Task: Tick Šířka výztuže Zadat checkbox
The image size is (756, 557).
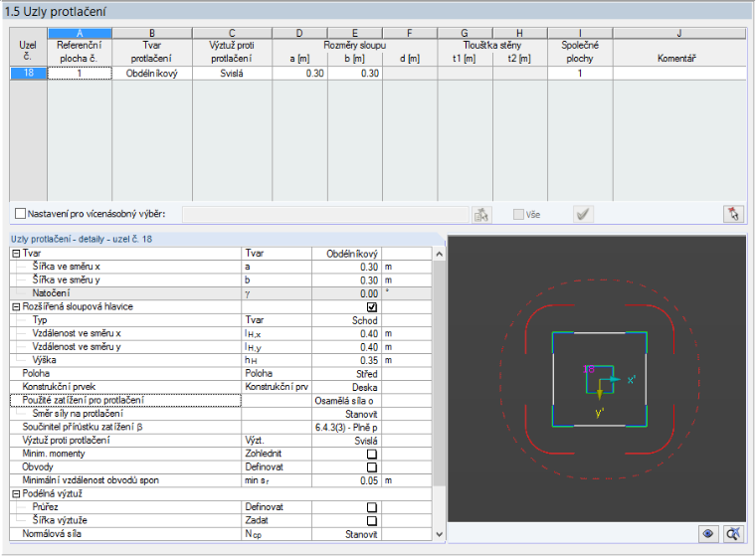Action: 372,521
